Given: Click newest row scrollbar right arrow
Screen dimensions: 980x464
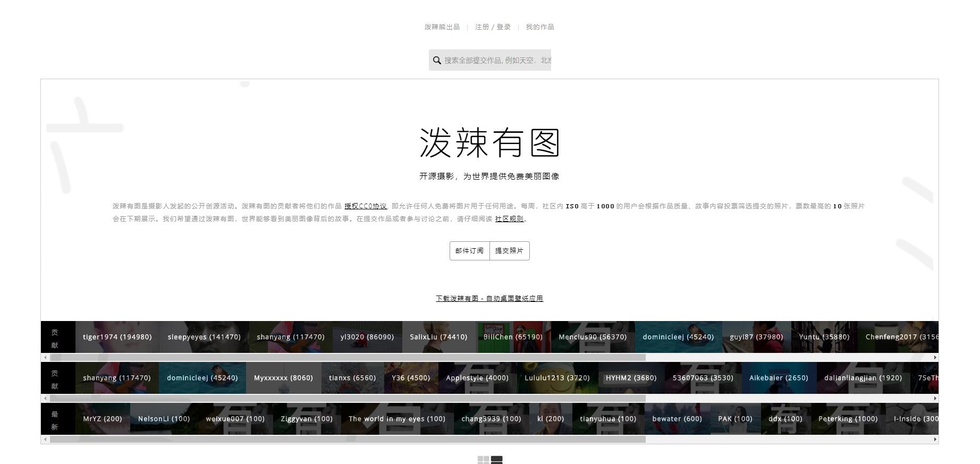Looking at the screenshot, I should pyautogui.click(x=935, y=440).
